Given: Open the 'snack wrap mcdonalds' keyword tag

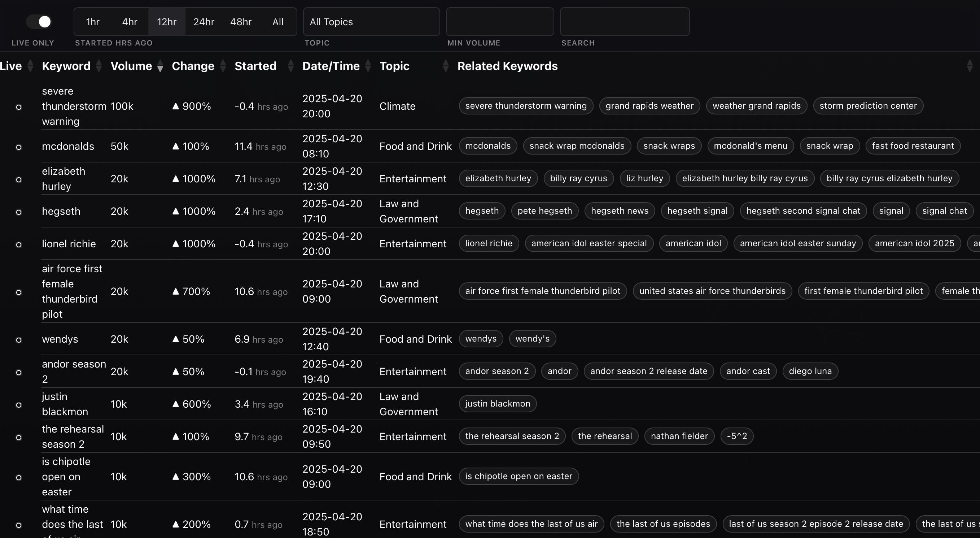Looking at the screenshot, I should [577, 146].
